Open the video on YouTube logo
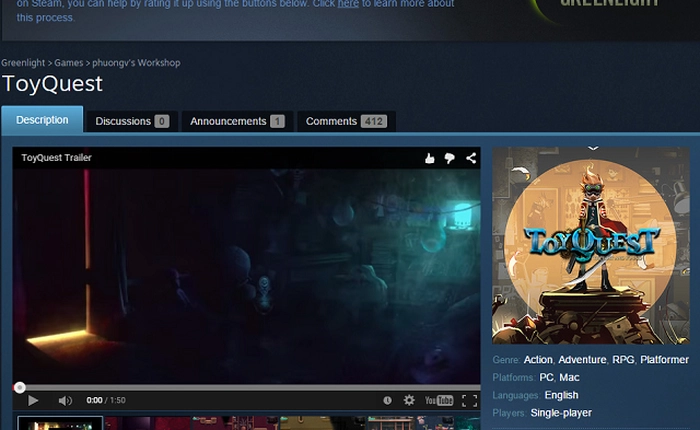 tap(439, 401)
